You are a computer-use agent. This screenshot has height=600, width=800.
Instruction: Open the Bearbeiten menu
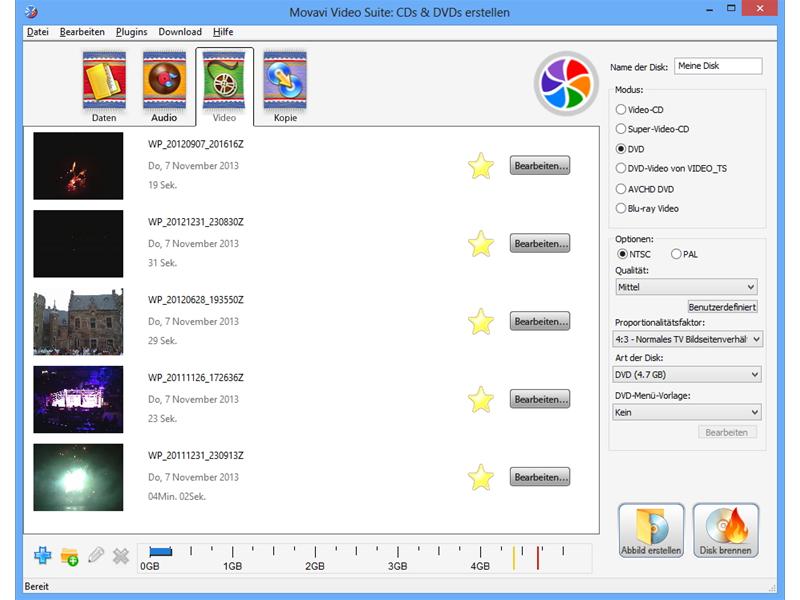pyautogui.click(x=82, y=32)
